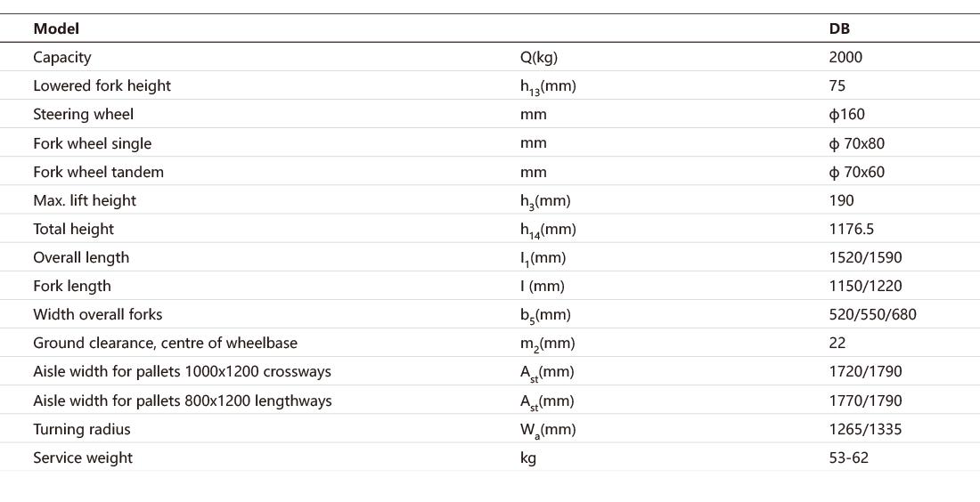Select the aisle width crossways label
Image resolution: width=980 pixels, height=502 pixels.
pyautogui.click(x=182, y=371)
